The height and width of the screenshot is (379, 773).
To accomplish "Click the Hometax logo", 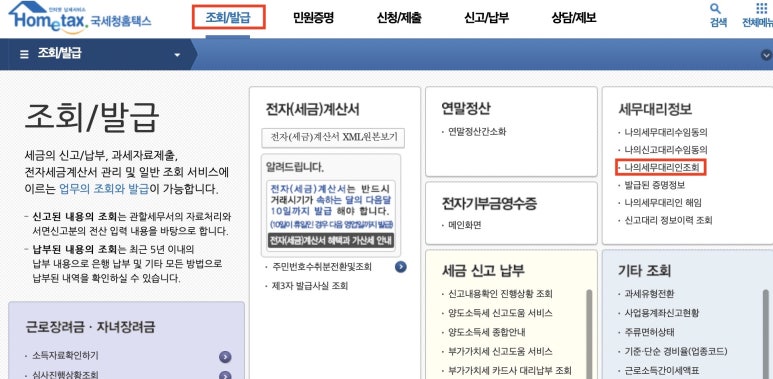I will point(80,18).
